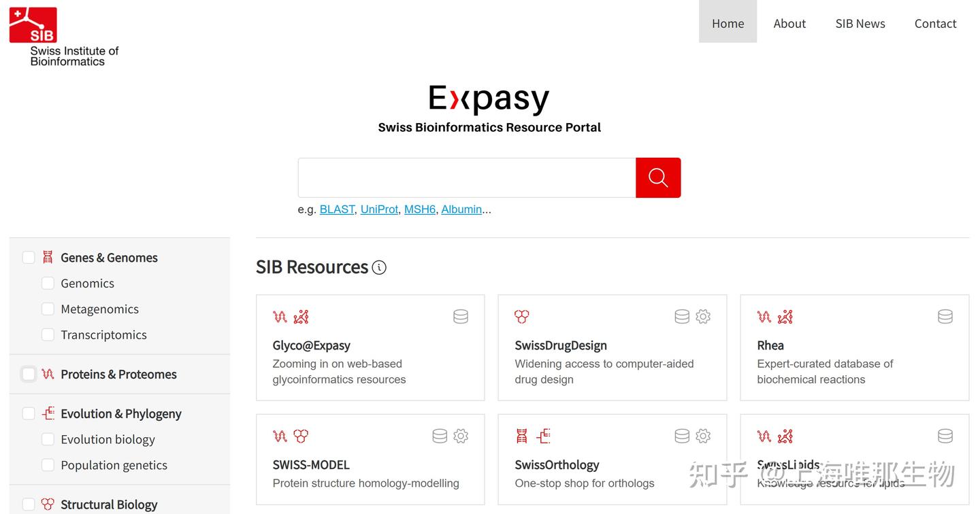
Task: Open the SwissOrthology resource card title
Action: tap(557, 465)
